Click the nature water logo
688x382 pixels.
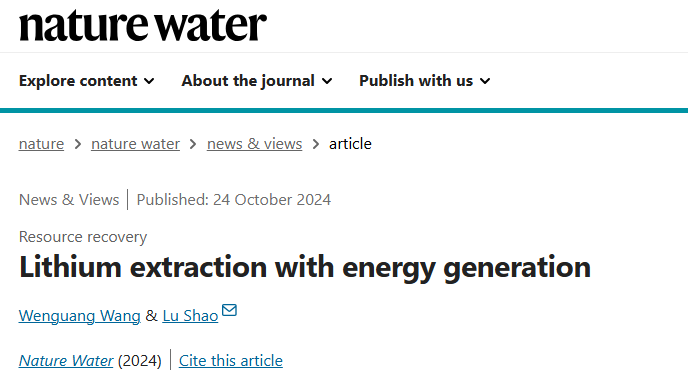pyautogui.click(x=143, y=25)
